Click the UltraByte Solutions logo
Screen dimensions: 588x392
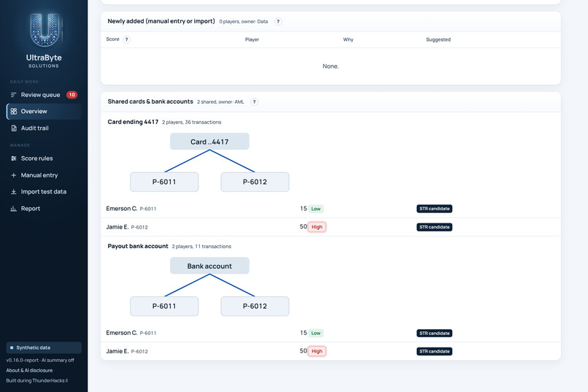[44, 40]
